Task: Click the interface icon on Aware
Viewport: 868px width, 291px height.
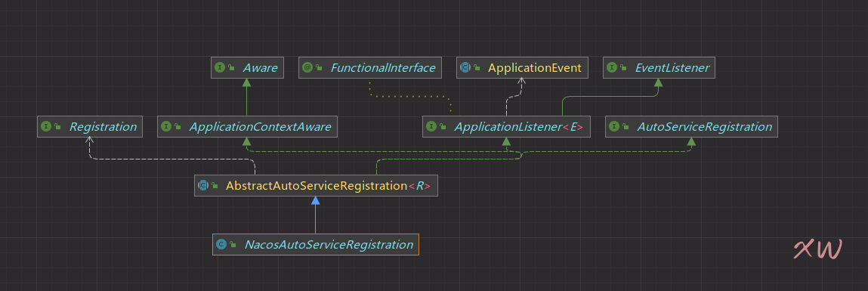Action: (220, 67)
